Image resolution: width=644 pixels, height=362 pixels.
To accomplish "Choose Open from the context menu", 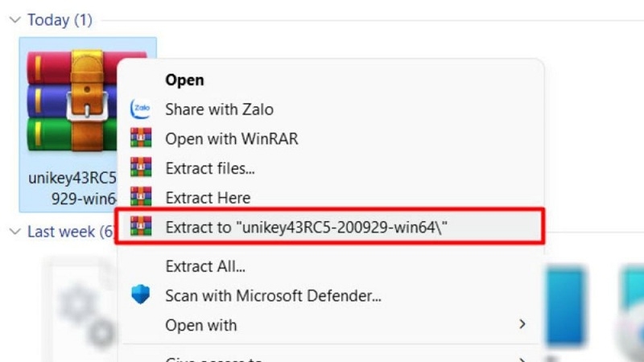I will (x=184, y=80).
